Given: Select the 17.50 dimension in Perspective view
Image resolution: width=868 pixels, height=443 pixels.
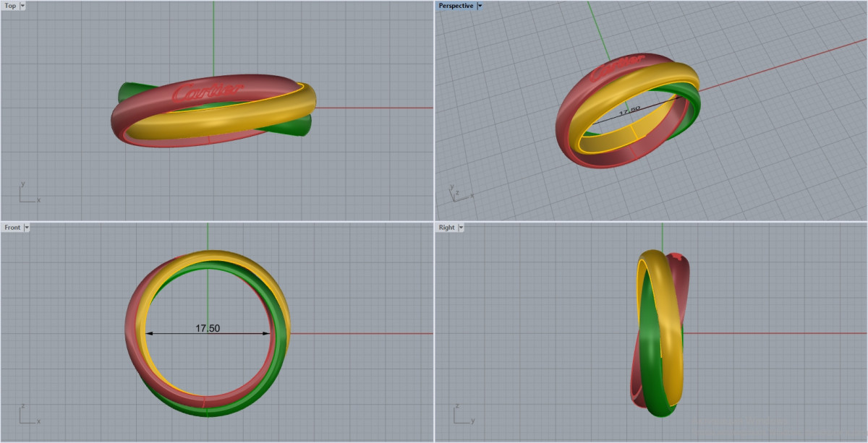Looking at the screenshot, I should [631, 111].
